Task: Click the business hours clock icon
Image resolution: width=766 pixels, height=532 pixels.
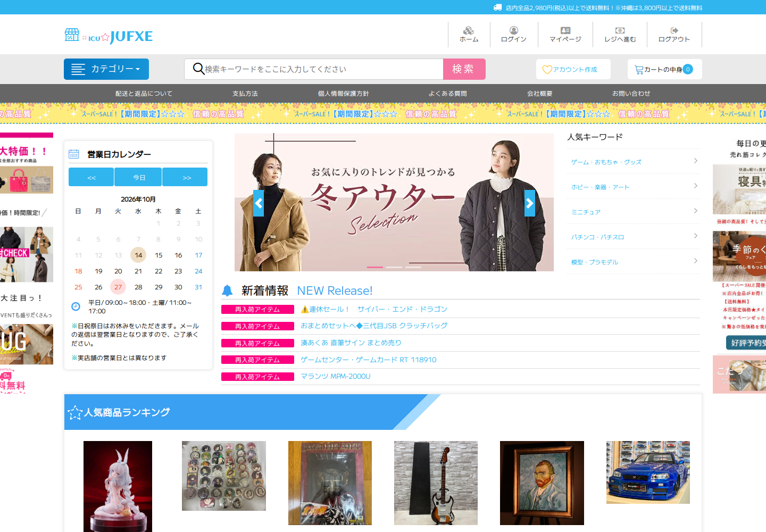Action: coord(76,306)
